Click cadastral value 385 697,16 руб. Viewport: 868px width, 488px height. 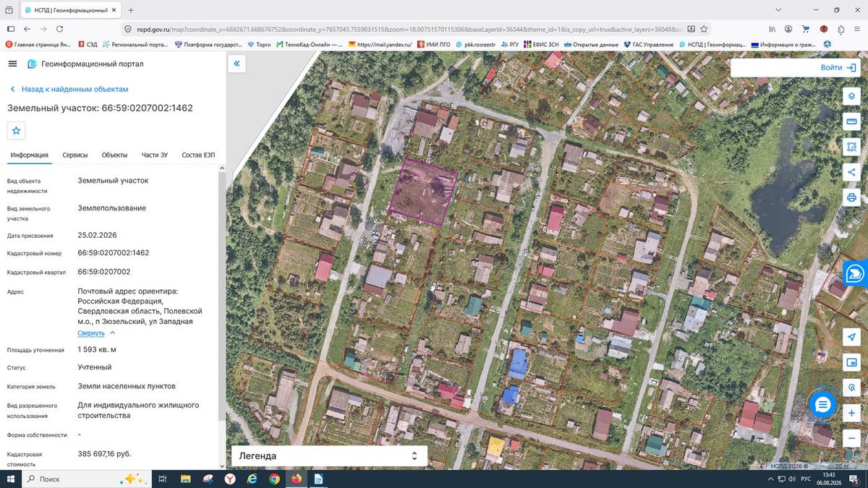point(104,454)
